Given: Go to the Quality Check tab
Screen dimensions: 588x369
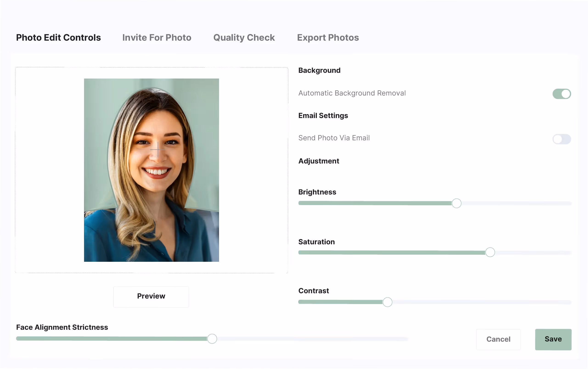Looking at the screenshot, I should [x=244, y=38].
